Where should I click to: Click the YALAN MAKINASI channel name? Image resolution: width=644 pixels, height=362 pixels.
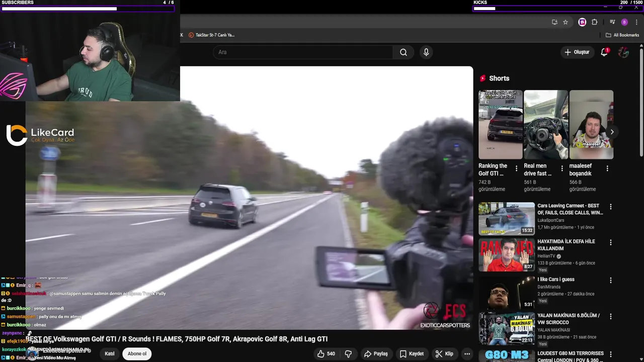[553, 330]
